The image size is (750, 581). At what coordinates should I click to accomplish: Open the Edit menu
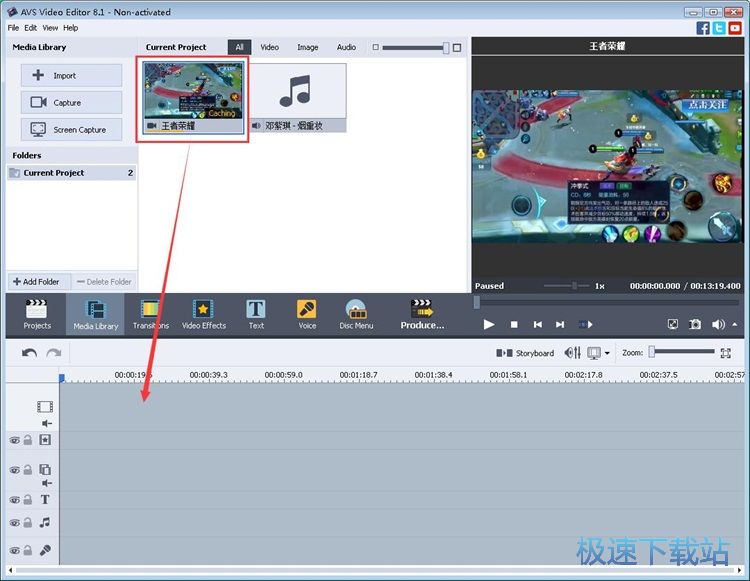click(31, 28)
